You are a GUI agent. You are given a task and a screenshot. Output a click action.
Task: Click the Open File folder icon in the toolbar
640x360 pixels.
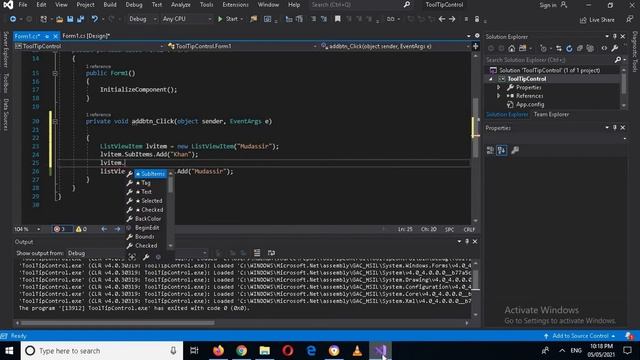pyautogui.click(x=60, y=19)
